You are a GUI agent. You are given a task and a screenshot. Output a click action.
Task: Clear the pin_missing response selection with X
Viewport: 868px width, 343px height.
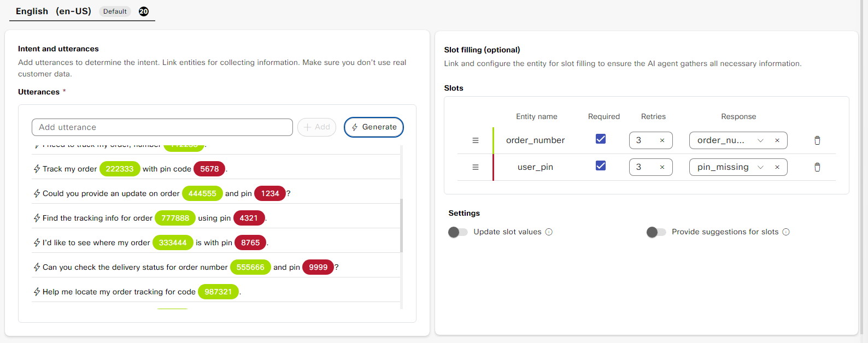[x=777, y=167]
